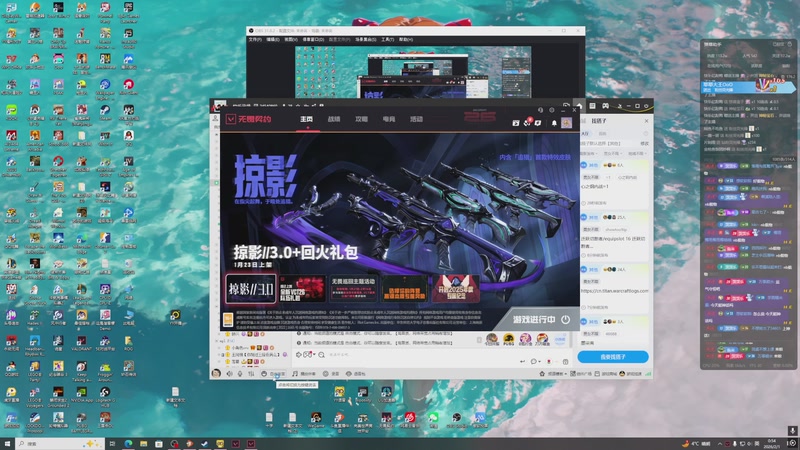Select the NVIDIA App desktop shortcut

click(82, 395)
